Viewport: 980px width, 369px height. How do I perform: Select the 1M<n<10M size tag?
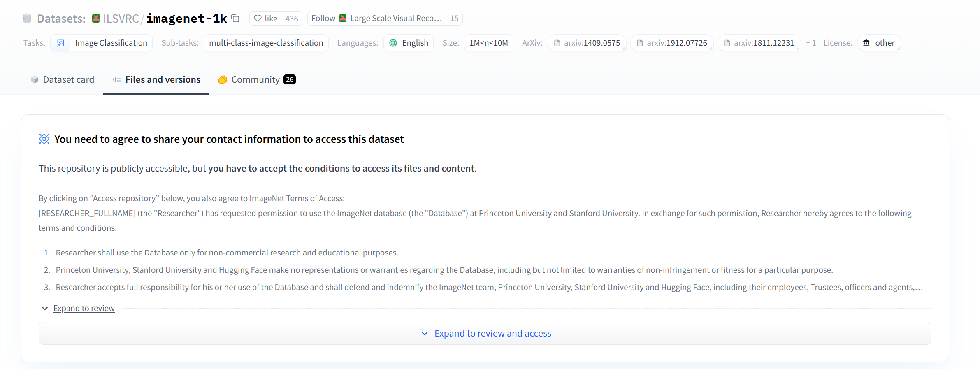(x=489, y=43)
